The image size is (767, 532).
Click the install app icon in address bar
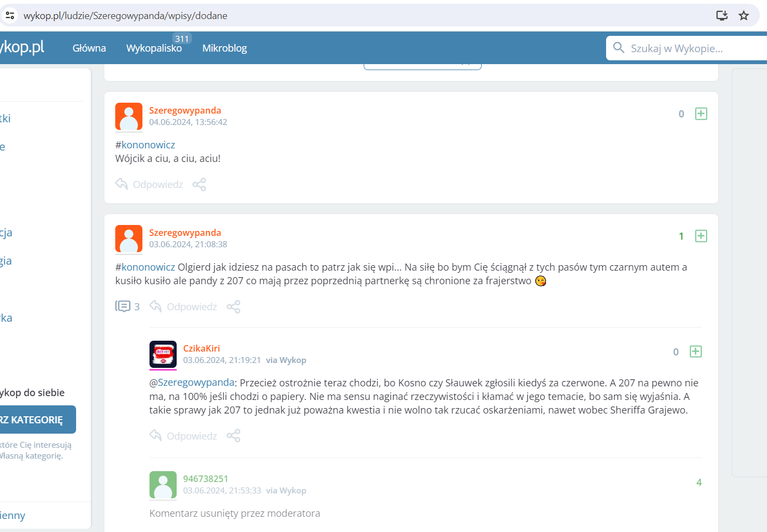pyautogui.click(x=722, y=15)
